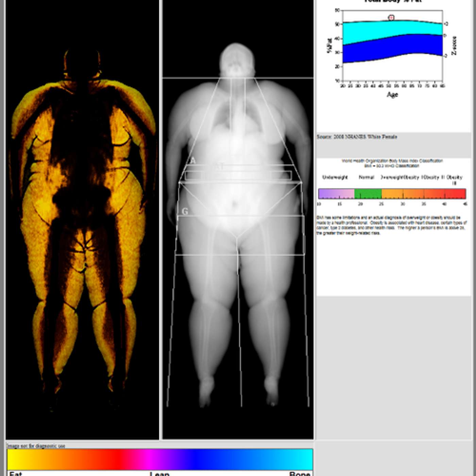Click the dark blue band in chart
This screenshot has height=476, width=476.
pyautogui.click(x=391, y=46)
